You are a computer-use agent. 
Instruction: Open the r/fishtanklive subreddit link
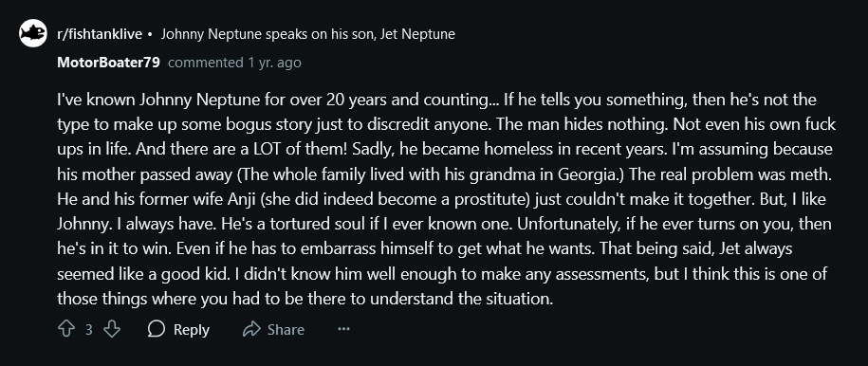(100, 34)
